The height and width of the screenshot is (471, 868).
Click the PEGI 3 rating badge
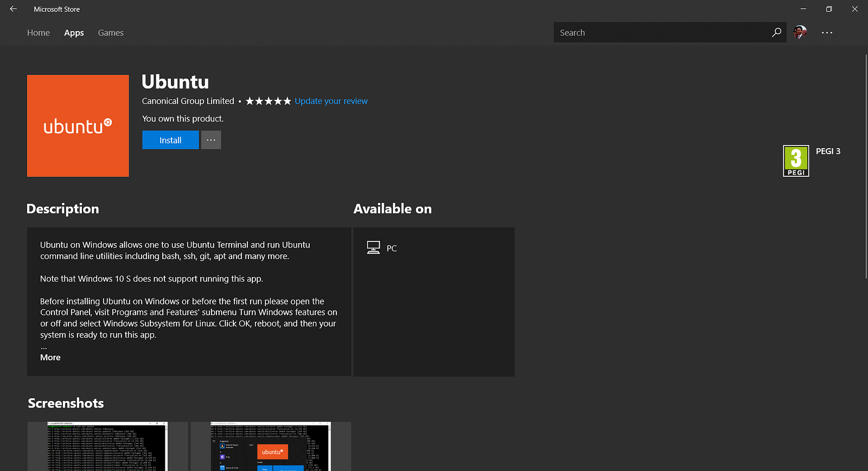coord(796,161)
